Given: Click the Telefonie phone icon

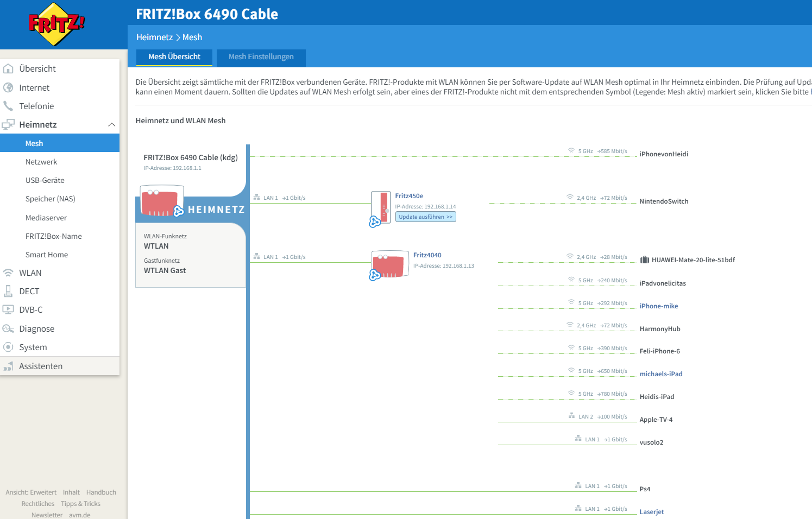Looking at the screenshot, I should tap(8, 106).
